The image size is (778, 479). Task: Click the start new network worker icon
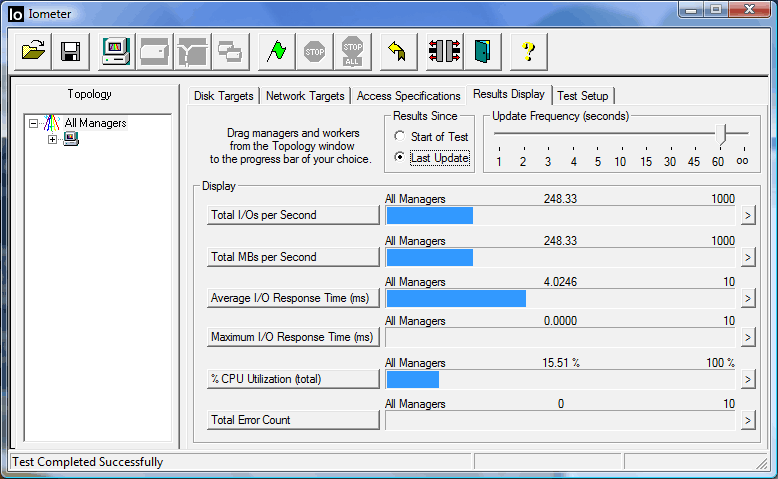tap(193, 51)
